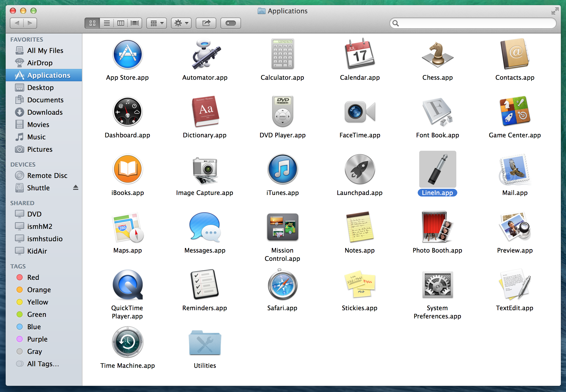
Task: Select the Preview app icon
Action: (x=515, y=227)
